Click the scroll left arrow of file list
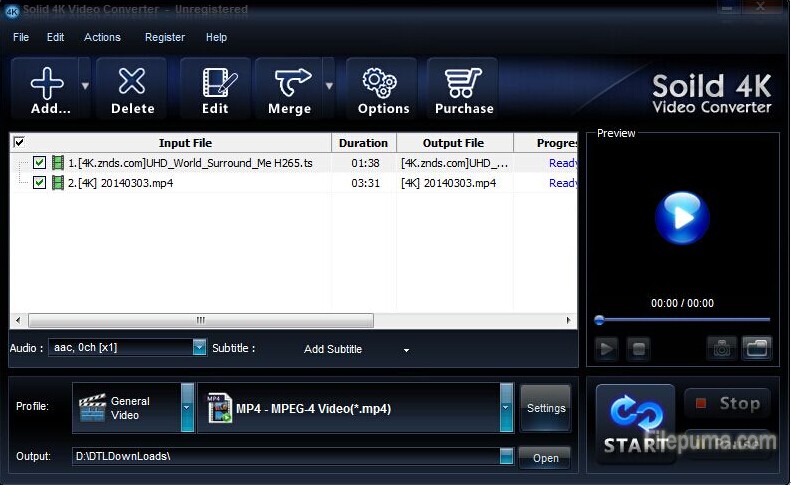This screenshot has width=791, height=485. point(18,320)
